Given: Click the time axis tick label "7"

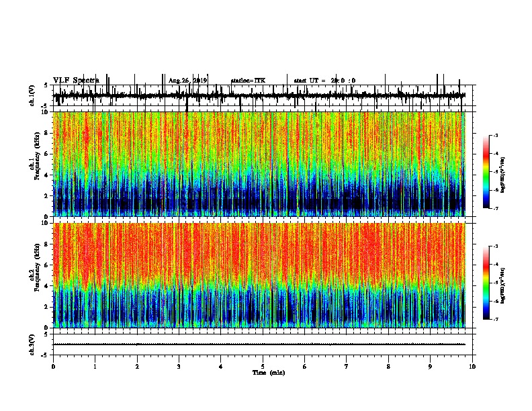Looking at the screenshot, I should tap(347, 367).
